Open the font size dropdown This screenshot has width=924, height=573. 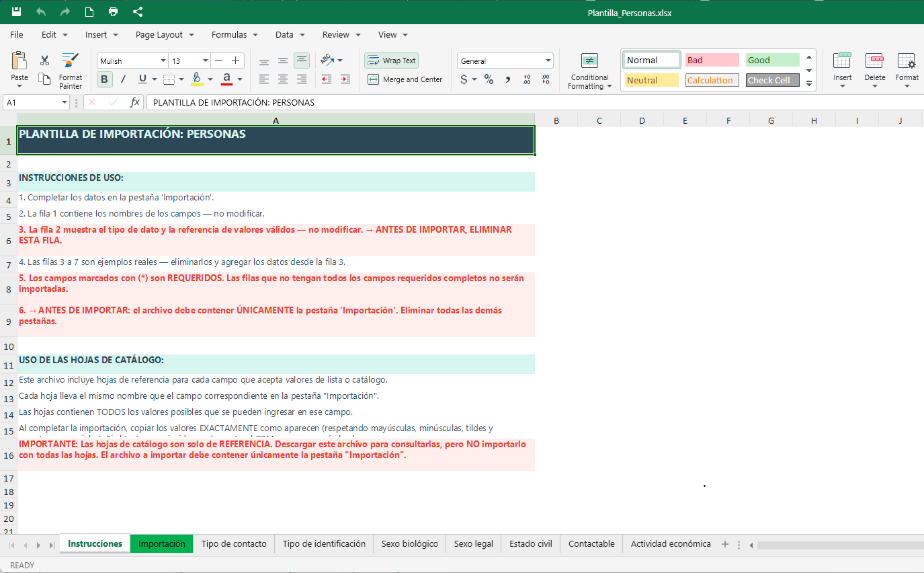(x=206, y=61)
